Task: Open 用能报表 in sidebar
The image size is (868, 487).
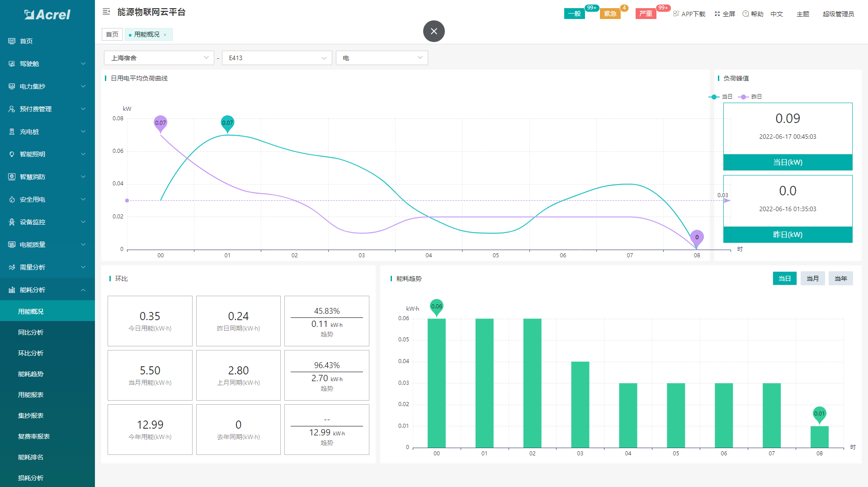Action: point(47,395)
